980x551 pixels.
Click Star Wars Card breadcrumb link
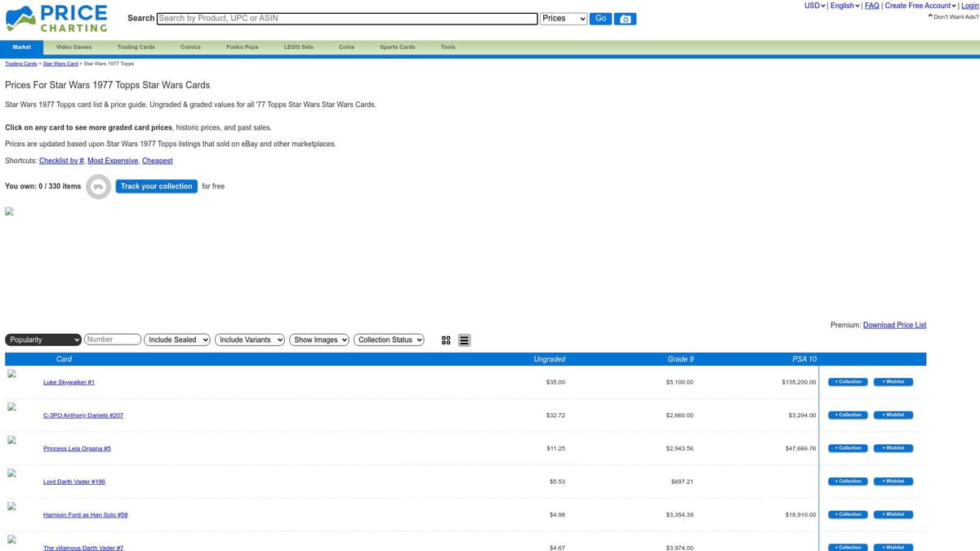click(x=60, y=64)
